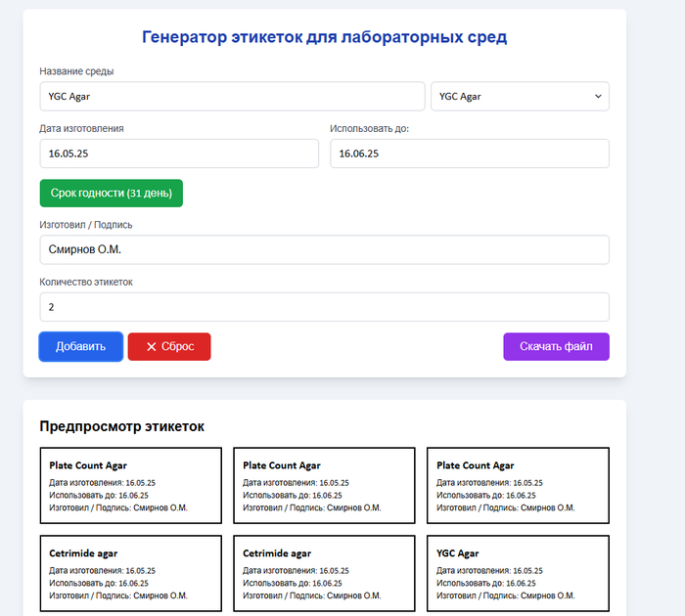Click the second Cetrimide agar label card
685x616 pixels.
click(x=324, y=573)
